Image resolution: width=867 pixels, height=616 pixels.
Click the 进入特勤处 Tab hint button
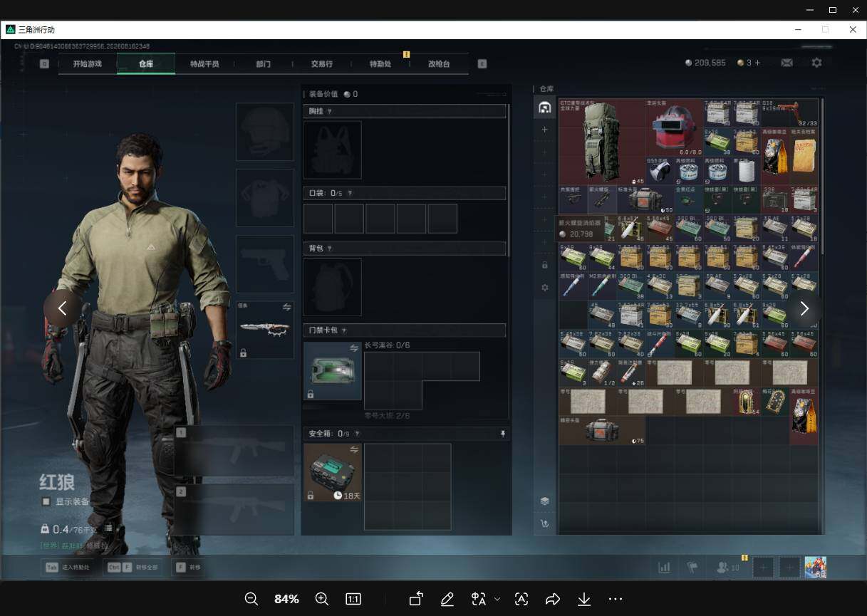[x=68, y=568]
